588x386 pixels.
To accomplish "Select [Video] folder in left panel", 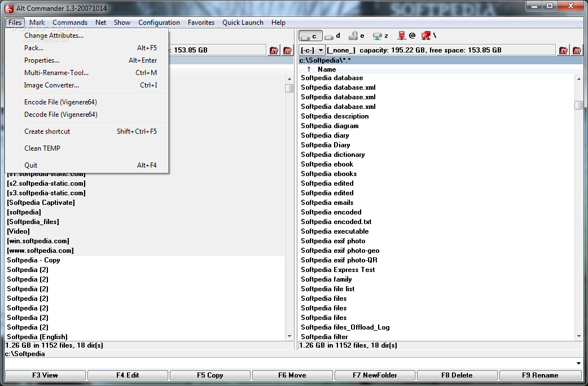I will (x=19, y=231).
